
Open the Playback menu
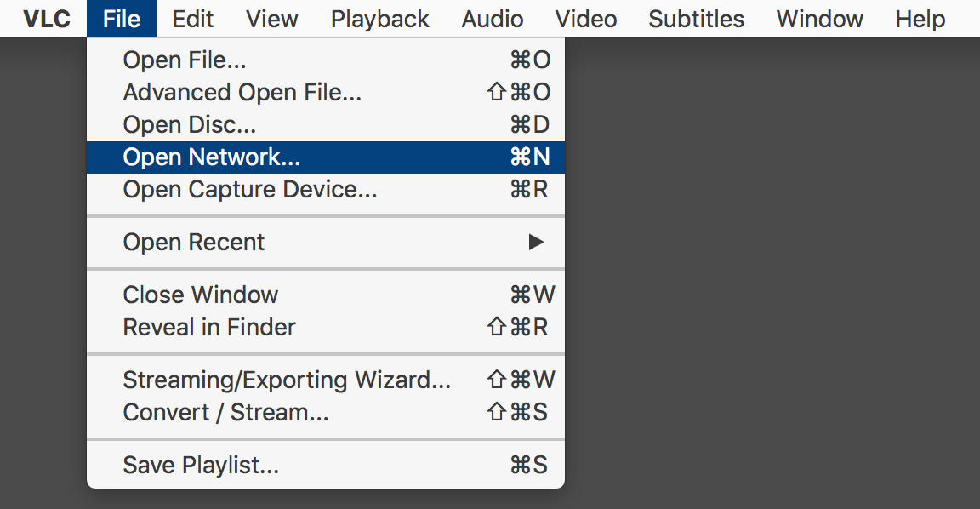pos(380,19)
